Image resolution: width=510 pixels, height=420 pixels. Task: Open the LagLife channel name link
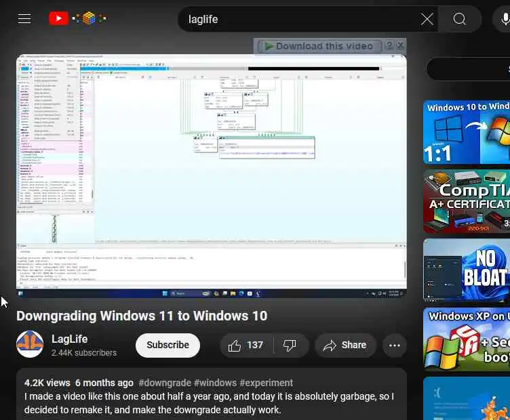(70, 339)
